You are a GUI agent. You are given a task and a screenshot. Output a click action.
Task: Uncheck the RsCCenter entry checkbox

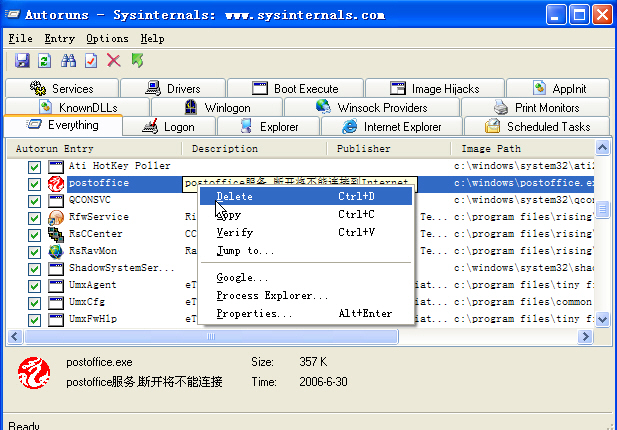pos(34,234)
